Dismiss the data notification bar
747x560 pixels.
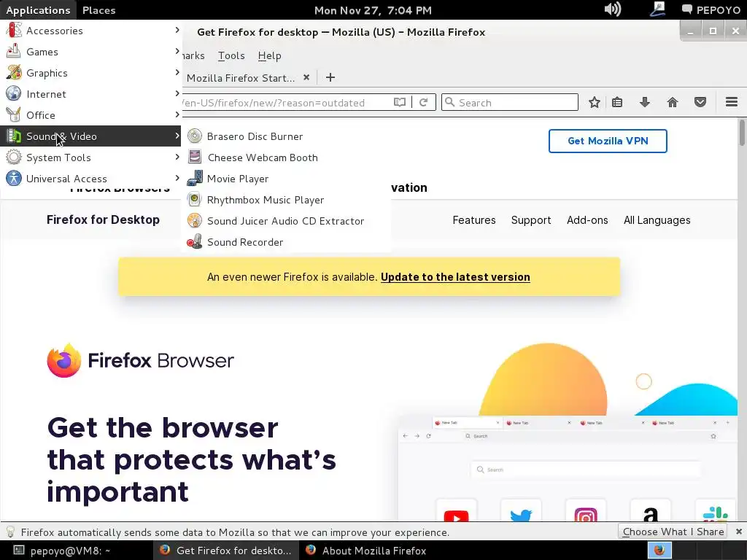pyautogui.click(x=738, y=532)
